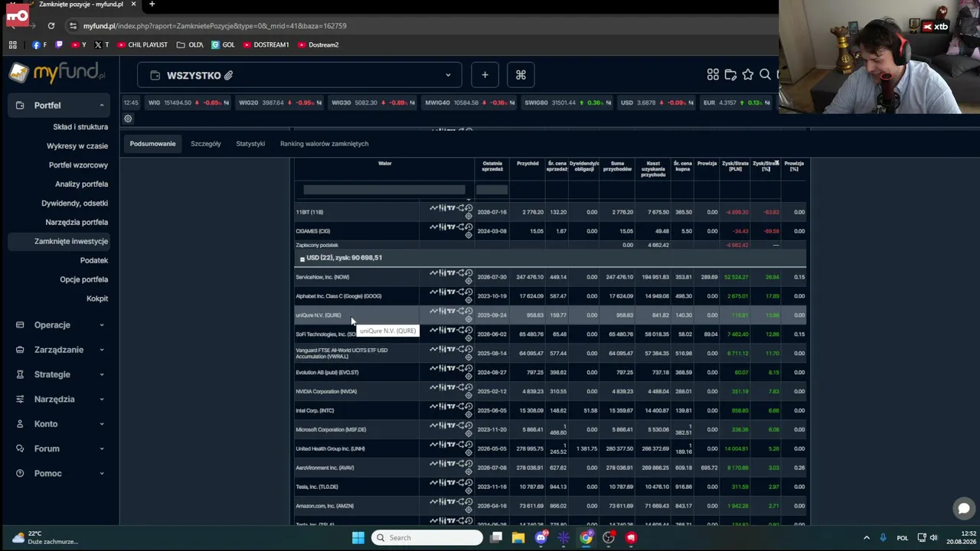Open Opcje portfela in sidebar

84,279
